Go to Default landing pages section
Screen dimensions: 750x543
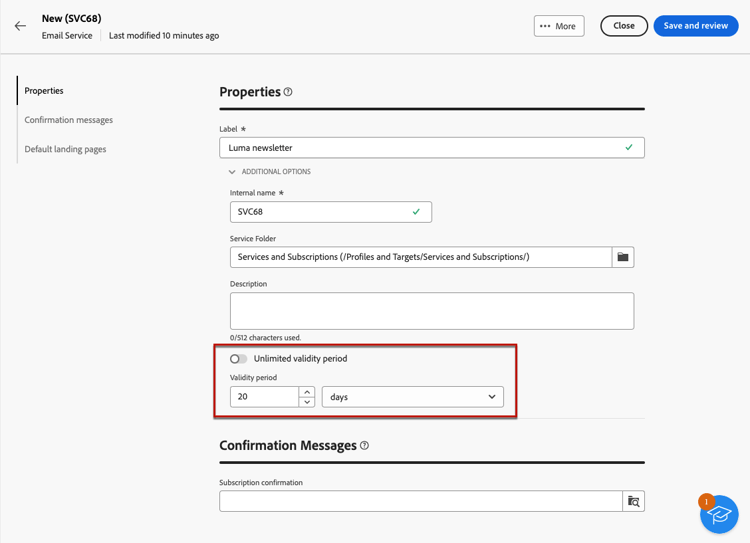tap(65, 149)
